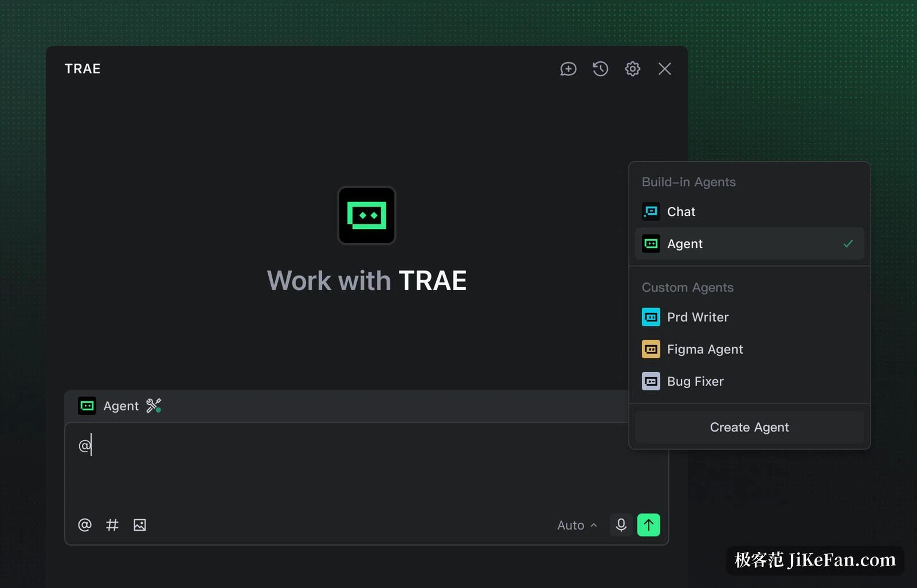Attach an image using picture icon
Image resolution: width=917 pixels, height=588 pixels.
coord(140,525)
